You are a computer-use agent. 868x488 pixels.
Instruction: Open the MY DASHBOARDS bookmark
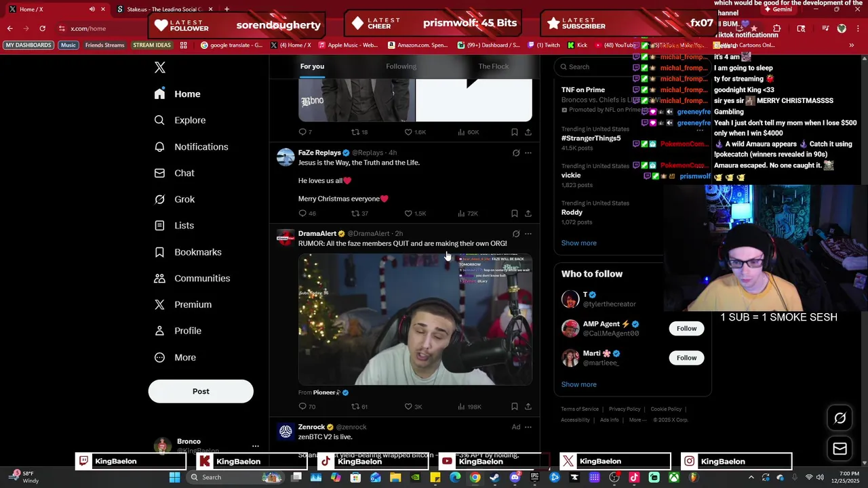pyautogui.click(x=28, y=45)
